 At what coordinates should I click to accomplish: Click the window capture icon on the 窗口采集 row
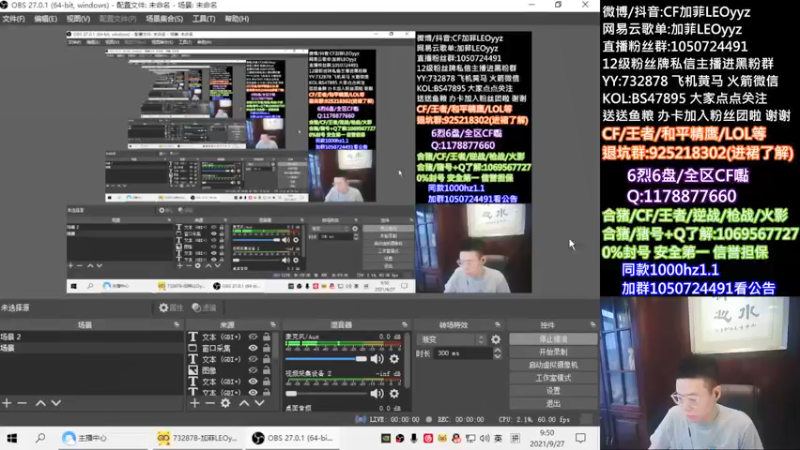click(193, 348)
